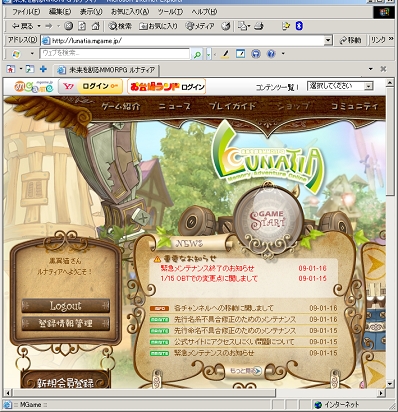
Task: Click the help question mark icon
Action: click(x=271, y=54)
